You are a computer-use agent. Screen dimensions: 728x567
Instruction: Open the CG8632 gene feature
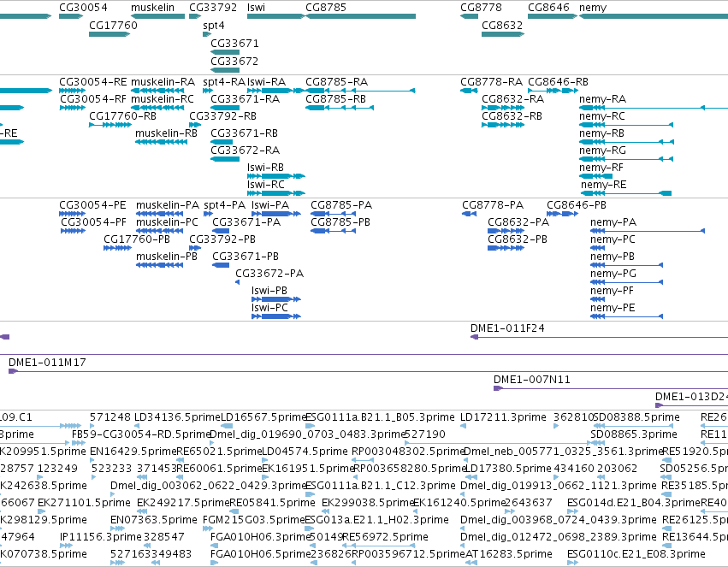[503, 34]
